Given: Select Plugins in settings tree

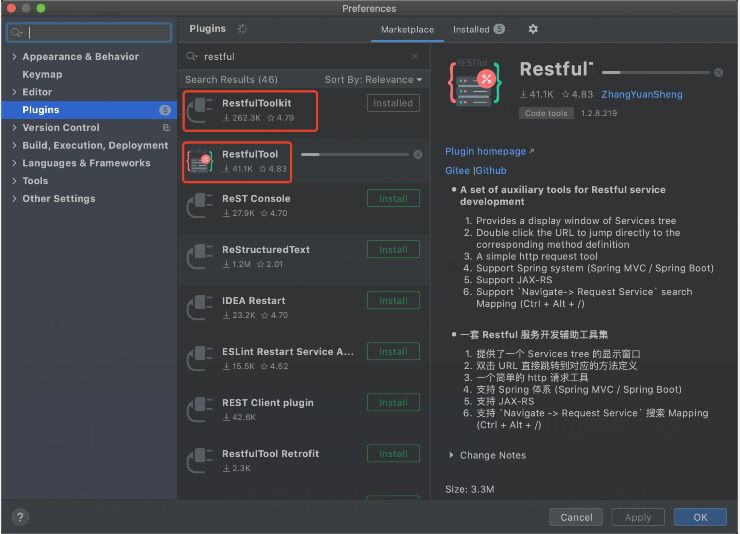Looking at the screenshot, I should coord(89,110).
